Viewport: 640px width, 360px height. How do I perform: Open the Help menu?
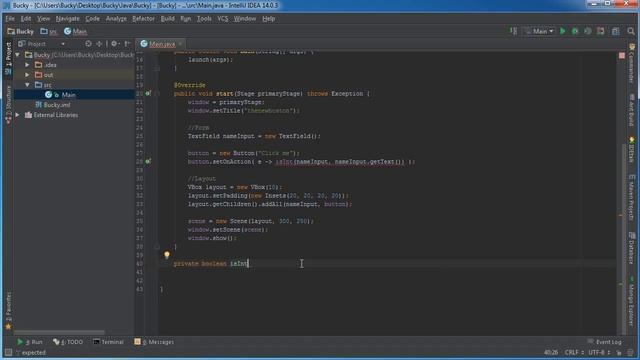[268, 19]
